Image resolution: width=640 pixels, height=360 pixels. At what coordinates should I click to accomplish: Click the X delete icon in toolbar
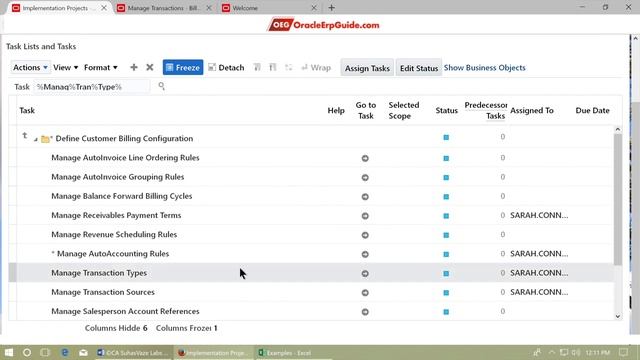[x=150, y=67]
